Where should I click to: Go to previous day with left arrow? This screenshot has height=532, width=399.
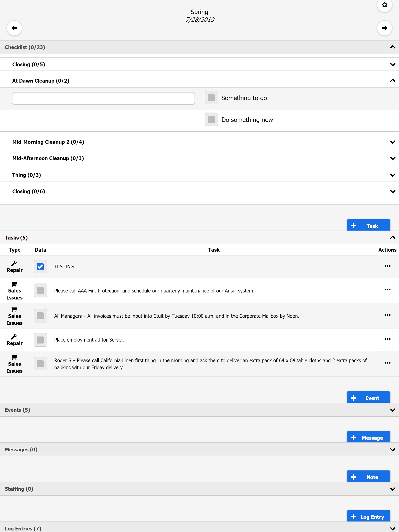[14, 28]
